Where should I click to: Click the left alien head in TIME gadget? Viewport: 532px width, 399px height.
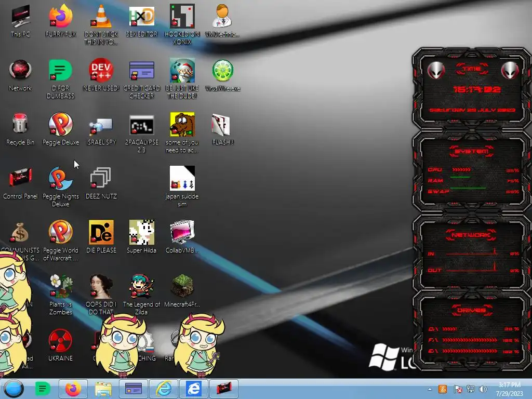pos(436,71)
